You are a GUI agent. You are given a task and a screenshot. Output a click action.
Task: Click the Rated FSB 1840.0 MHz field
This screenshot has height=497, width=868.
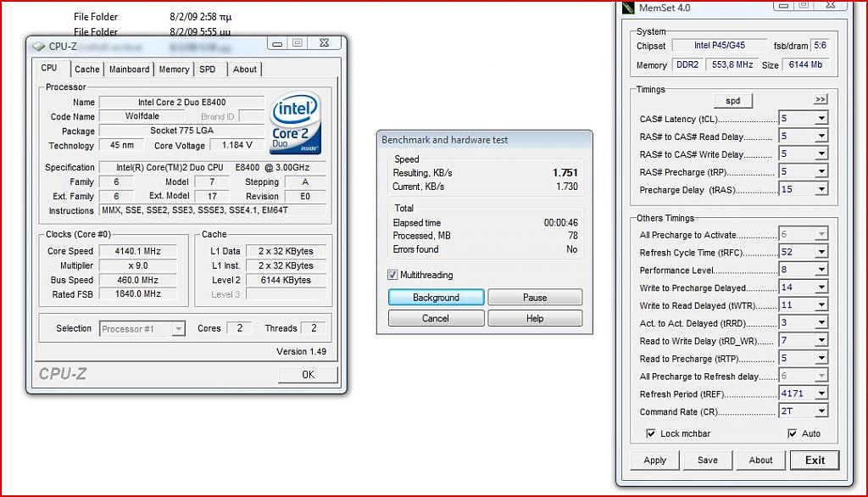click(x=138, y=294)
